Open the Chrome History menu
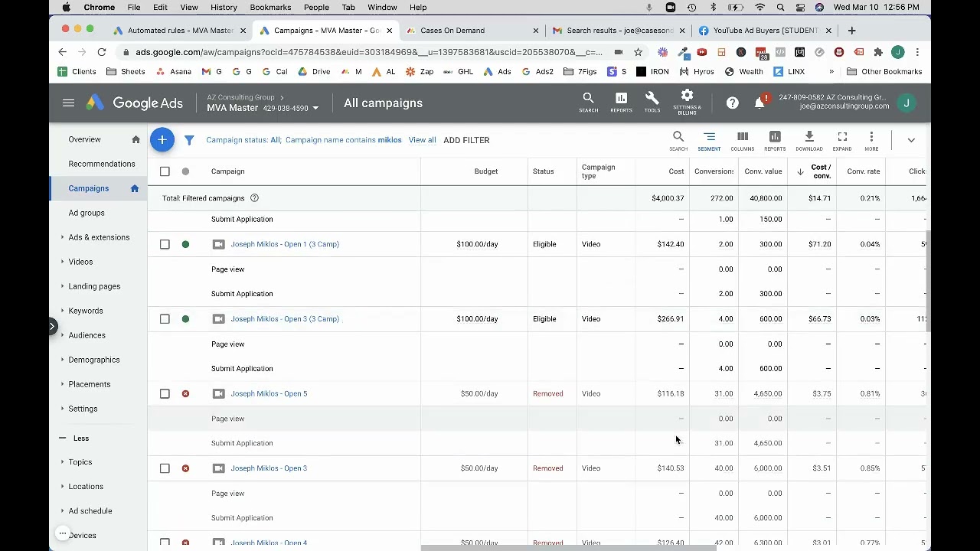Screen dimensions: 980x551 pyautogui.click(x=224, y=7)
